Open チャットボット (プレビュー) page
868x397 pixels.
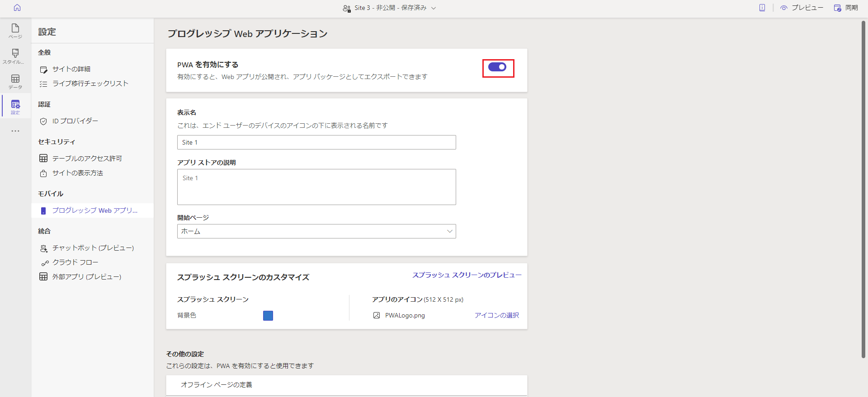pyautogui.click(x=92, y=248)
